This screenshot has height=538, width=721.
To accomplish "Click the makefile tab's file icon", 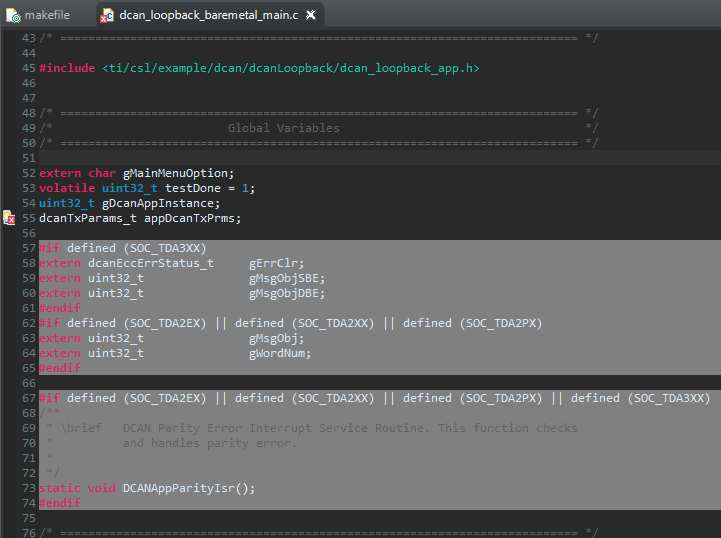I will (x=13, y=16).
